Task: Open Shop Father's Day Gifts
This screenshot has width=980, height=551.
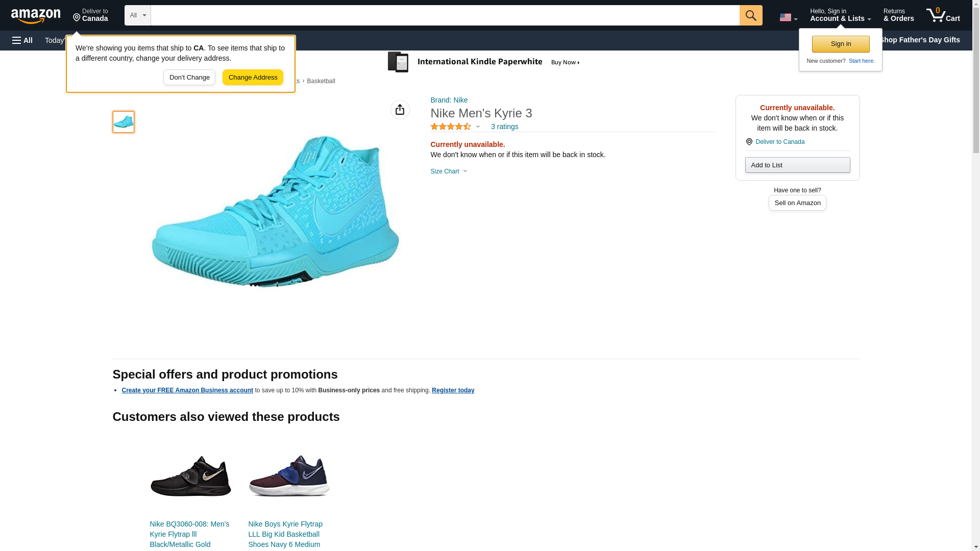Action: coord(919,40)
